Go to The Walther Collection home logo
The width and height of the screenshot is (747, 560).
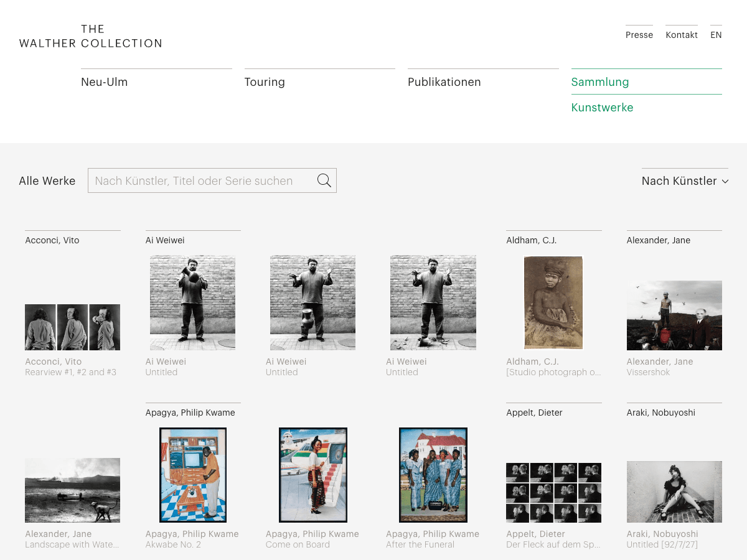[x=91, y=36]
